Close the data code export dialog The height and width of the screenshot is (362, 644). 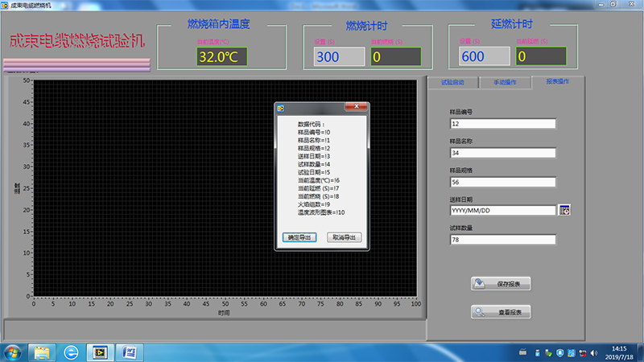[x=355, y=108]
